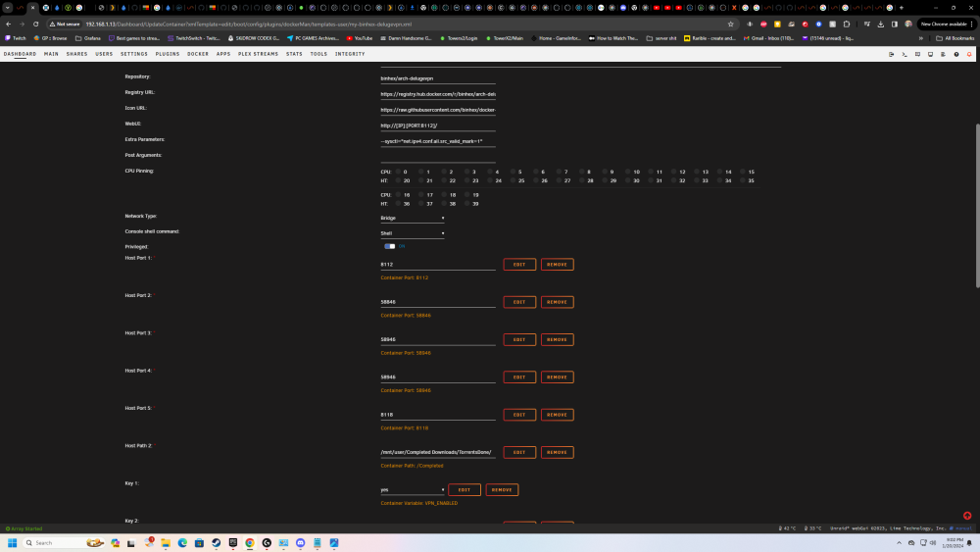Click REMOVE for Host Port 1
The width and height of the screenshot is (980, 552).
[557, 265]
